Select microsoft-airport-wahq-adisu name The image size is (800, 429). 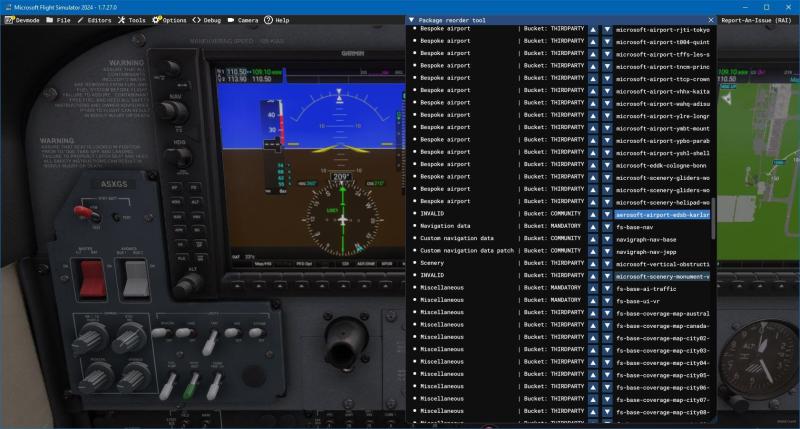click(662, 104)
